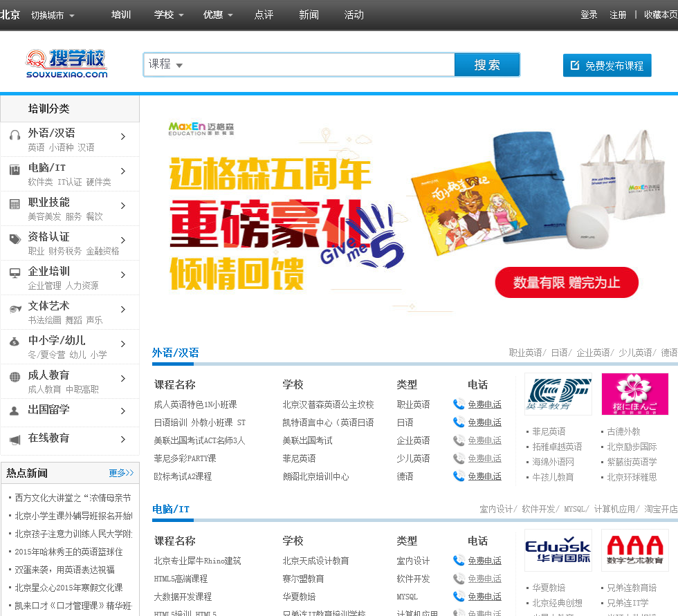Image resolution: width=678 pixels, height=616 pixels.
Task: Click phone icon in HTML5高端课程 row
Action: (x=459, y=579)
